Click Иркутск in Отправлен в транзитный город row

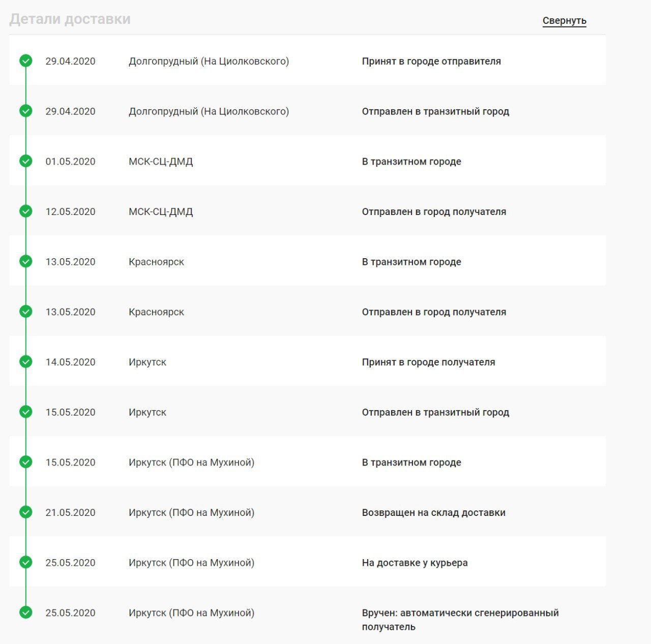147,413
